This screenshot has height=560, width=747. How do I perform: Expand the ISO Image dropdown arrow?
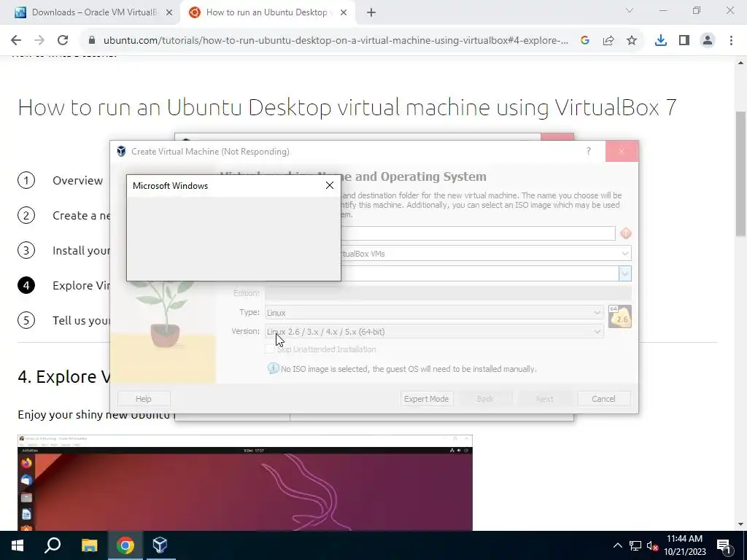click(625, 273)
